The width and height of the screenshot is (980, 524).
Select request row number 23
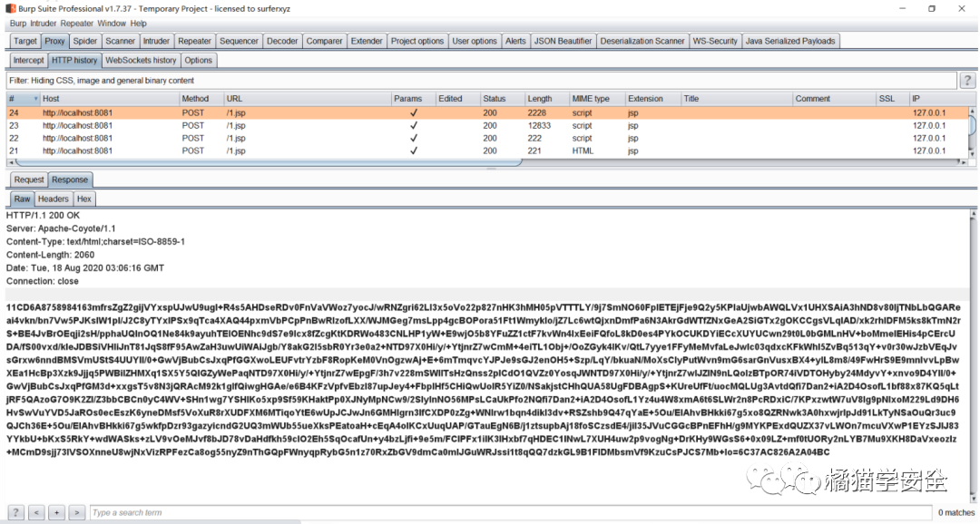click(x=487, y=125)
